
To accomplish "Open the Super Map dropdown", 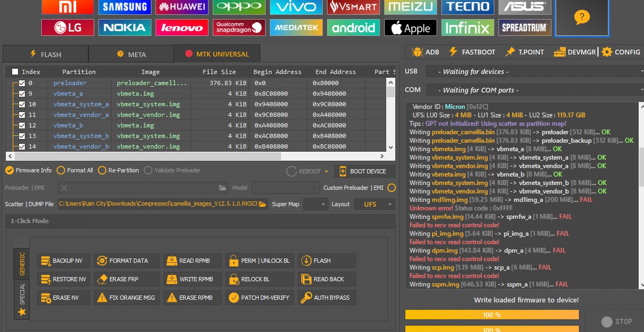I will [x=316, y=204].
